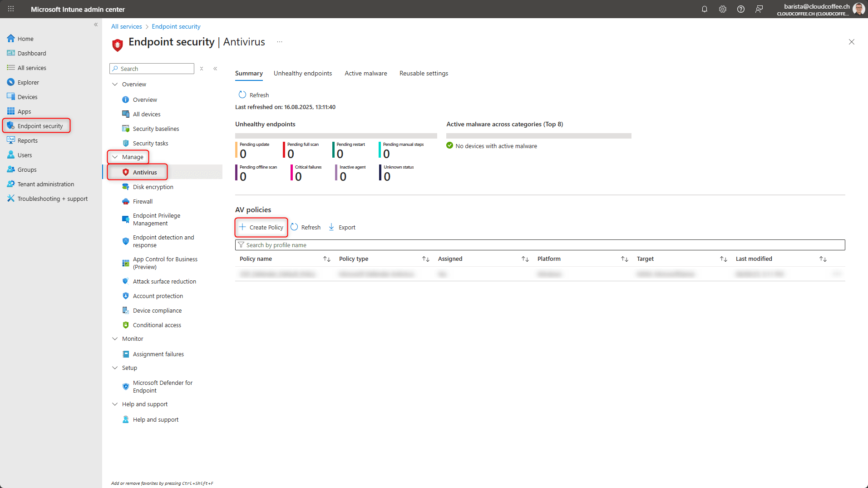The height and width of the screenshot is (488, 868).
Task: Open Disk encryption in the menu
Action: [x=153, y=187]
